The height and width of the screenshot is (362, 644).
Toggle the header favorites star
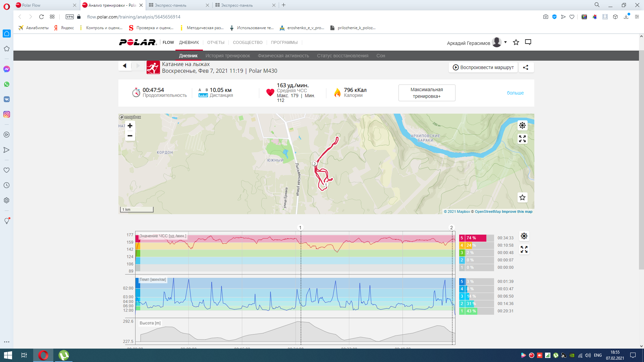pyautogui.click(x=516, y=42)
